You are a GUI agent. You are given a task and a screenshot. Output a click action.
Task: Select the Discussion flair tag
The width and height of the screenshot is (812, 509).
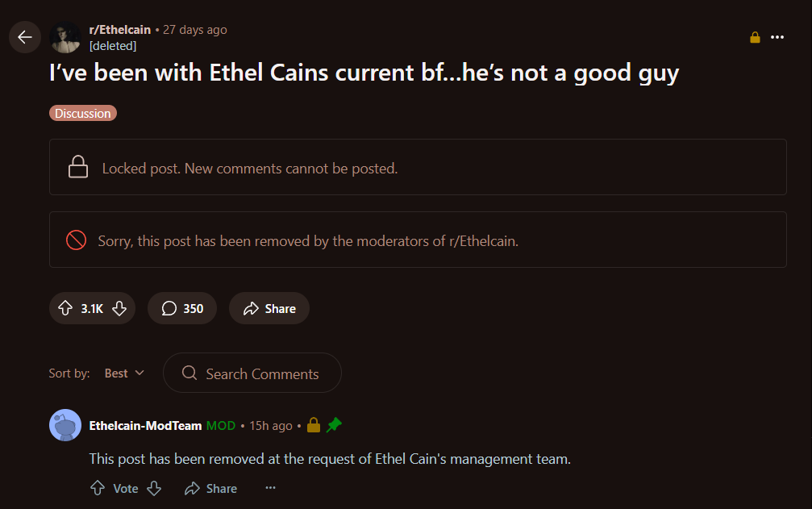click(x=83, y=113)
